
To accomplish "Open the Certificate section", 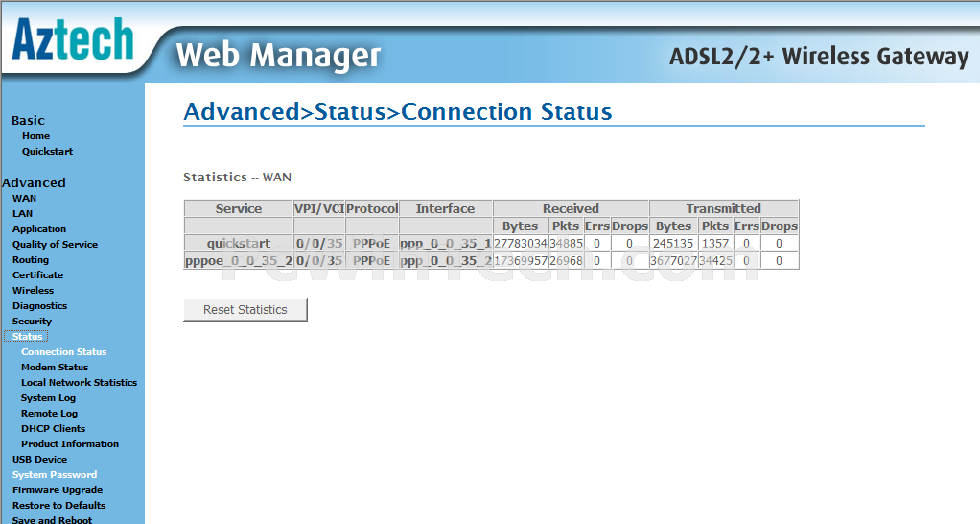I will [37, 275].
